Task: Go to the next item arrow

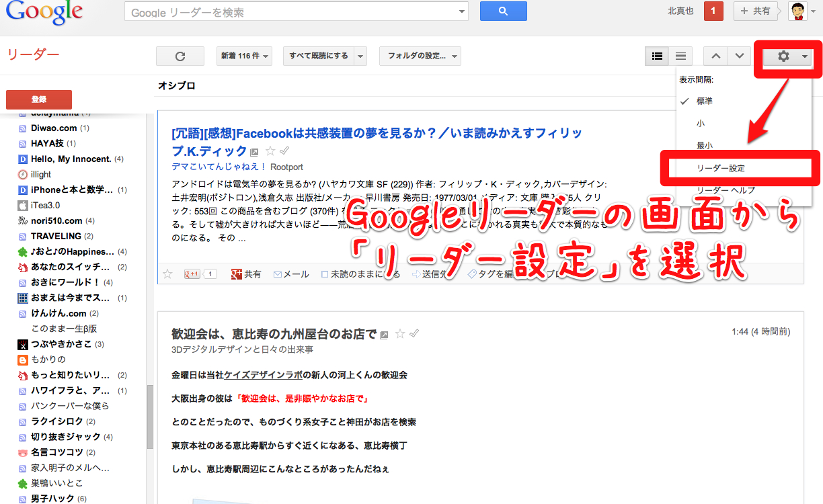Action: [x=739, y=56]
